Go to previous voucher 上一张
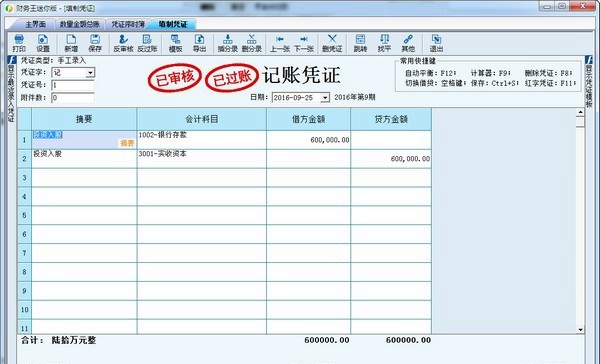 click(280, 43)
